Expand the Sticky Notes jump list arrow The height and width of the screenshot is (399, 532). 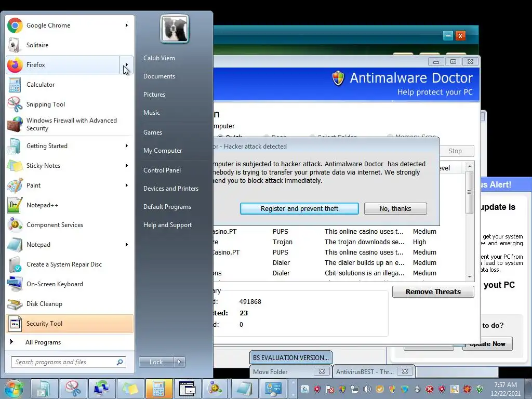point(127,166)
